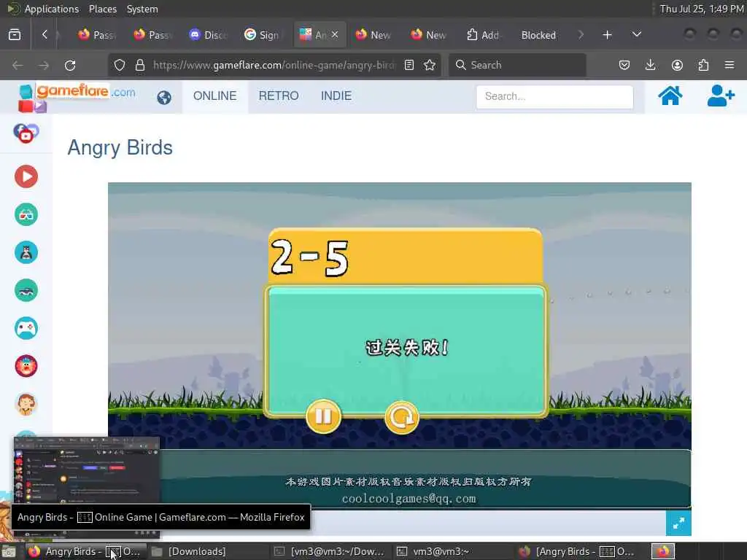This screenshot has height=560, width=747.
Task: Click the add user sign-up icon
Action: pyautogui.click(x=720, y=96)
